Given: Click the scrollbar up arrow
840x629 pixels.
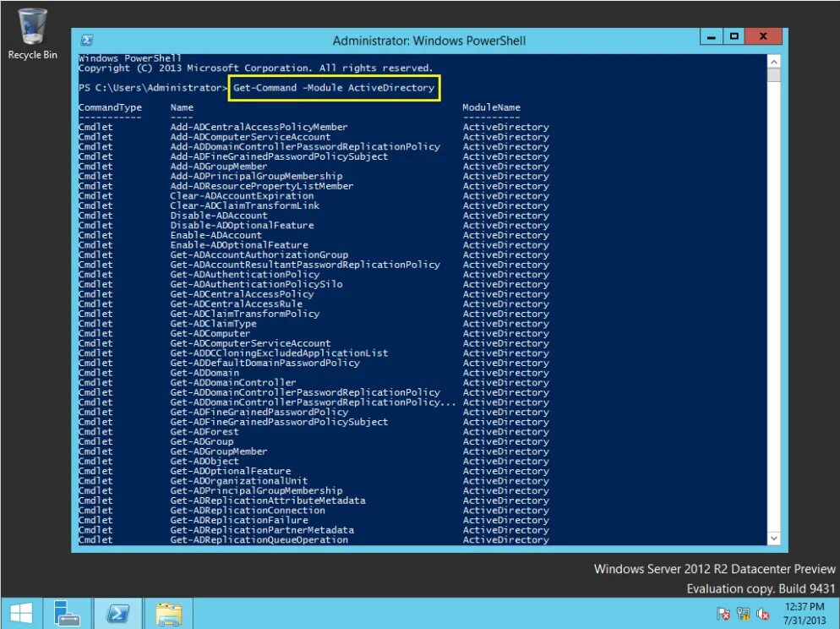Looking at the screenshot, I should (773, 62).
